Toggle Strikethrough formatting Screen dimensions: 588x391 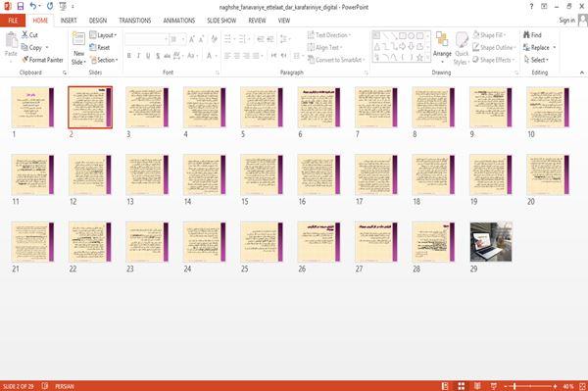point(168,56)
